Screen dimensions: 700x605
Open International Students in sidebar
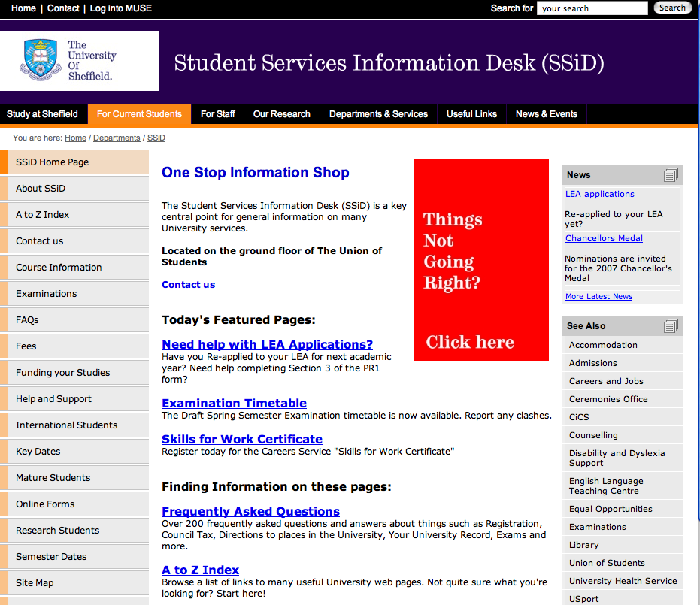[74, 425]
